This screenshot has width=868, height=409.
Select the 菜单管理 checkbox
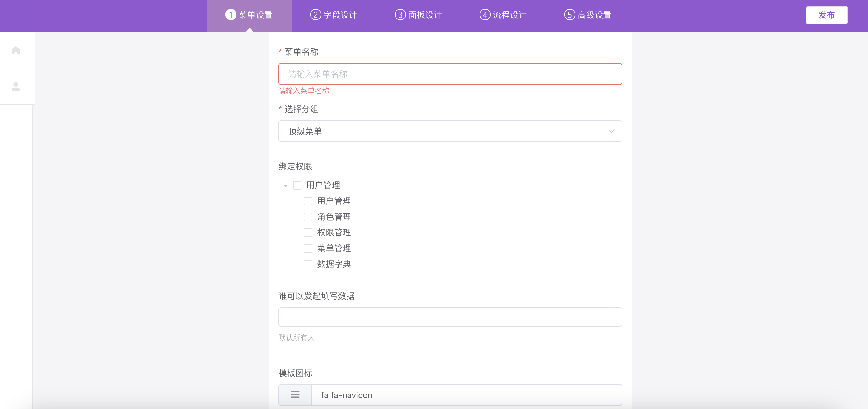pyautogui.click(x=308, y=248)
